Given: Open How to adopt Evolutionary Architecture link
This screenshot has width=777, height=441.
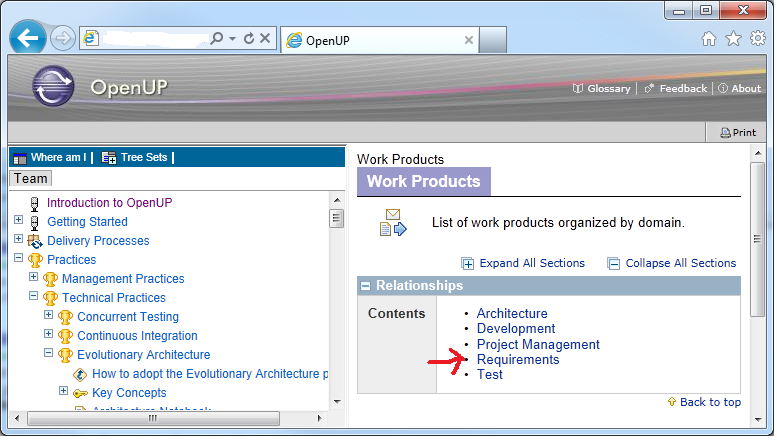Looking at the screenshot, I should 210,374.
